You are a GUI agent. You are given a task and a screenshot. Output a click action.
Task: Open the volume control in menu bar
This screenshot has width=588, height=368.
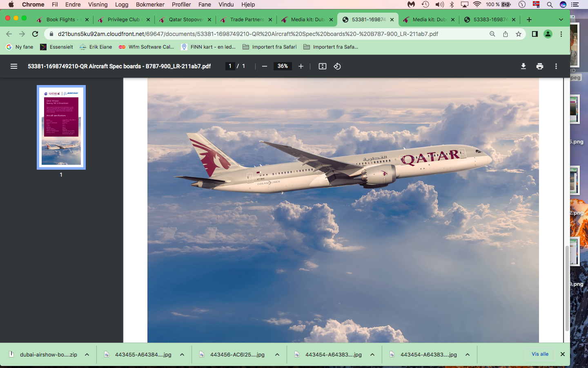click(x=439, y=4)
